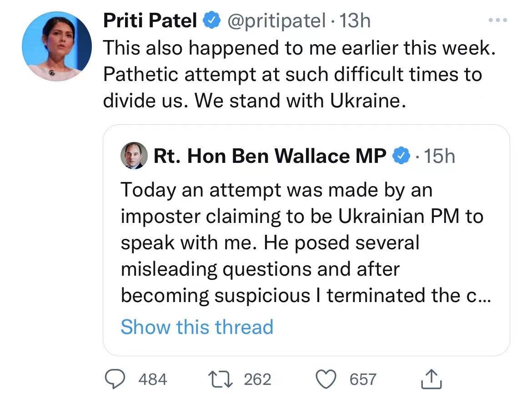This screenshot has height=409, width=532.
Task: Click the Priti Patel display name
Action: (150, 21)
